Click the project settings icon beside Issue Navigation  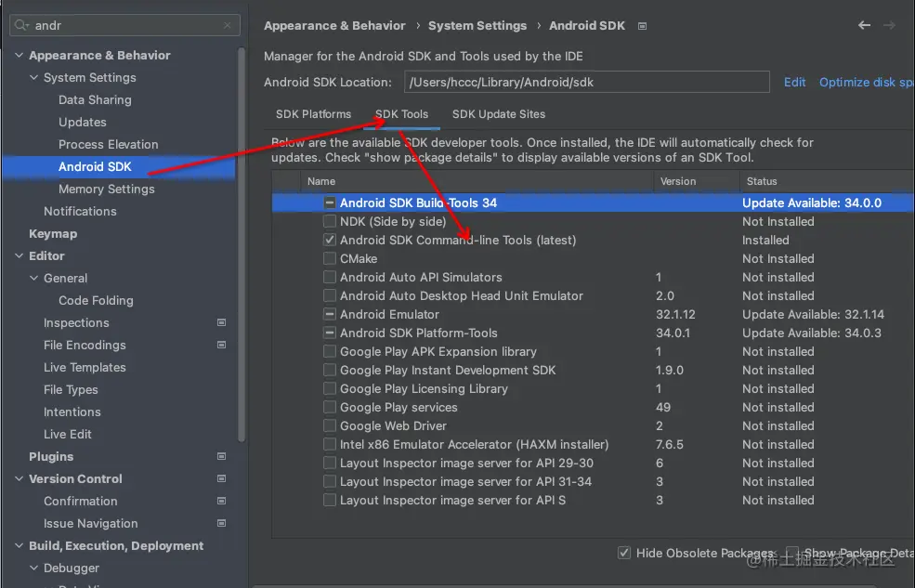click(x=222, y=523)
